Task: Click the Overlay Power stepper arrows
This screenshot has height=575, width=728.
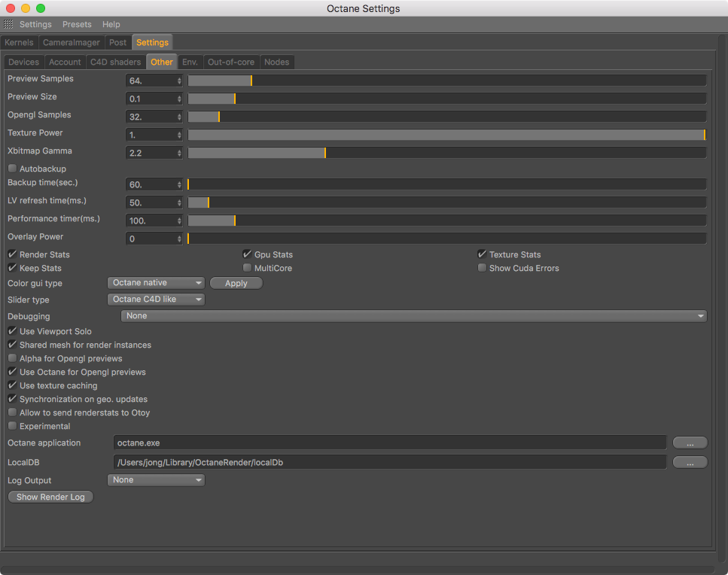Action: (179, 239)
